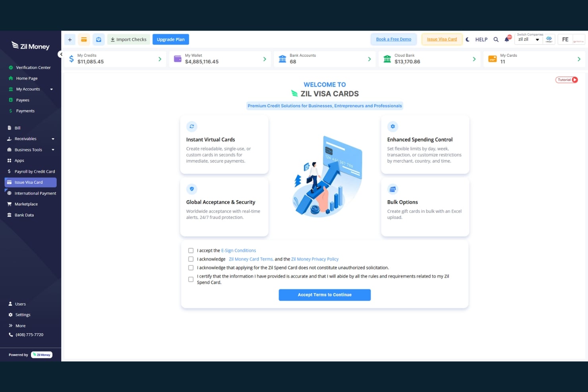Click the HELP link in the top bar
This screenshot has width=588, height=392.
pos(482,39)
